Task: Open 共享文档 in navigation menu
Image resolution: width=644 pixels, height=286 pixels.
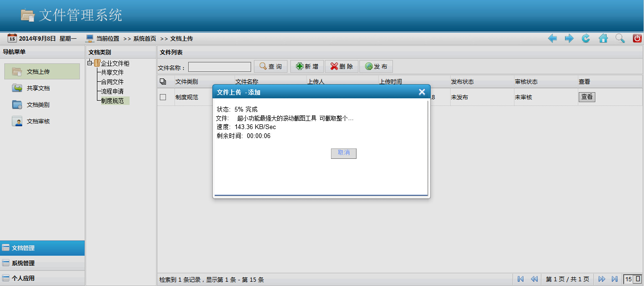Action: (x=38, y=88)
